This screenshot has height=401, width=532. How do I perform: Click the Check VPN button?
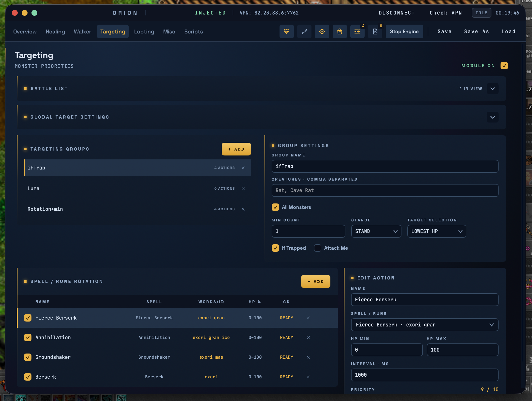446,13
